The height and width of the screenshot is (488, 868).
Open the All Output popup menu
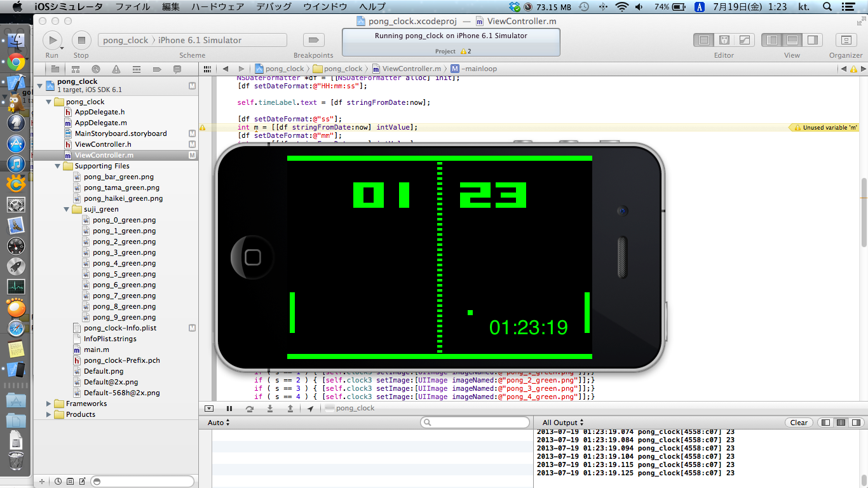(562, 423)
